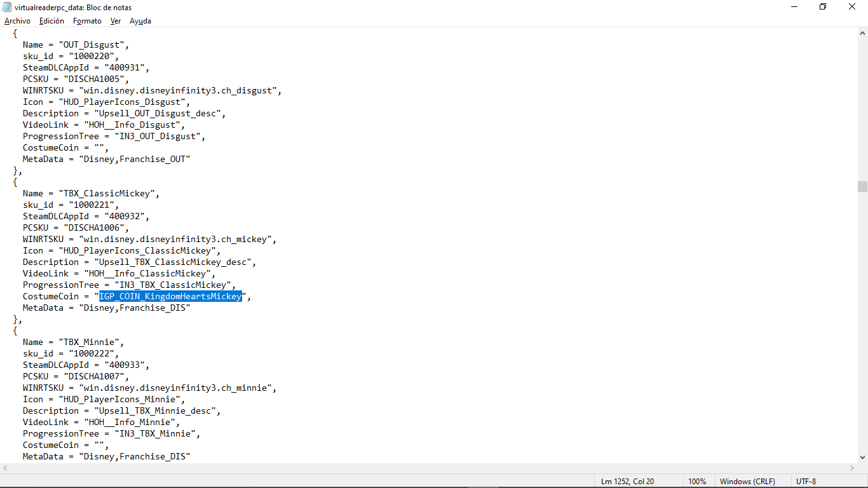This screenshot has width=868, height=488.
Task: Click the Notepad icon in the title bar
Action: (7, 7)
